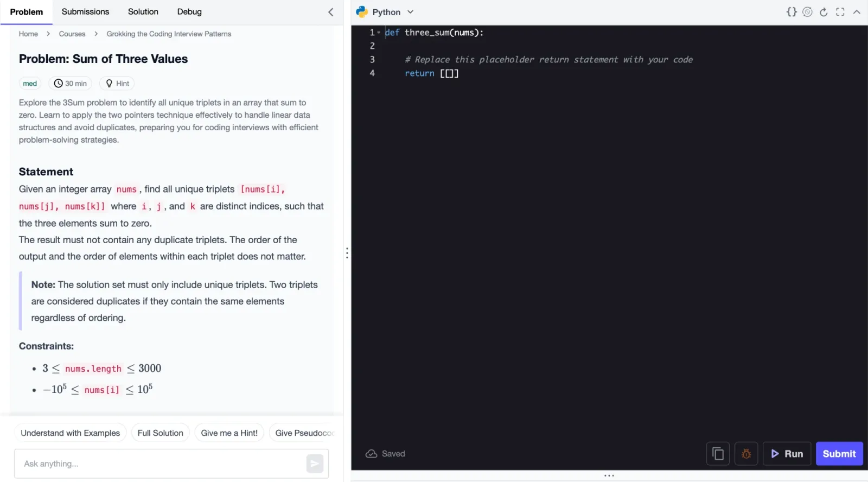Click the med difficulty badge
Screen dimensions: 868x482
point(30,84)
